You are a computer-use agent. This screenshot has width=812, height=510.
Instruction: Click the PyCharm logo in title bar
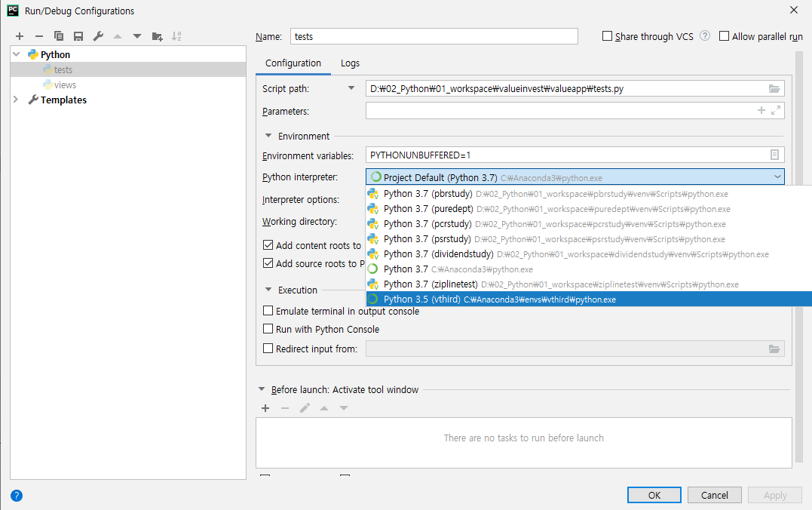tap(13, 11)
